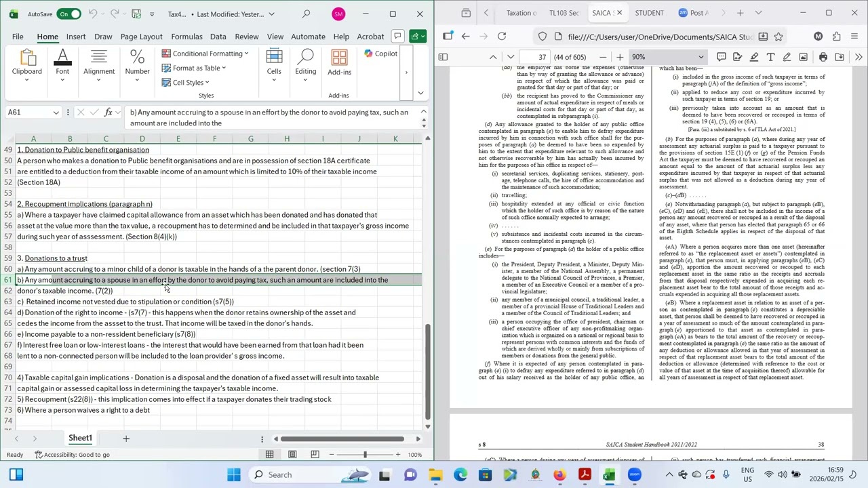Screen dimensions: 868x488
Task: Expand the Clipboard group
Action: tap(27, 65)
